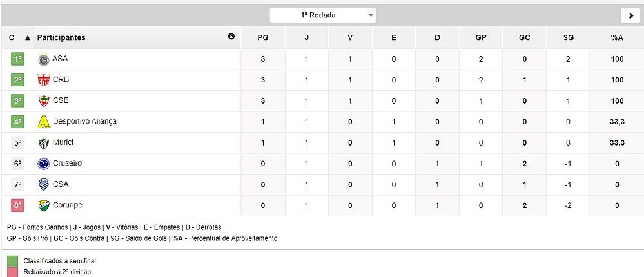This screenshot has height=277, width=644.
Task: Sort standings by PG column header
Action: coord(262,37)
